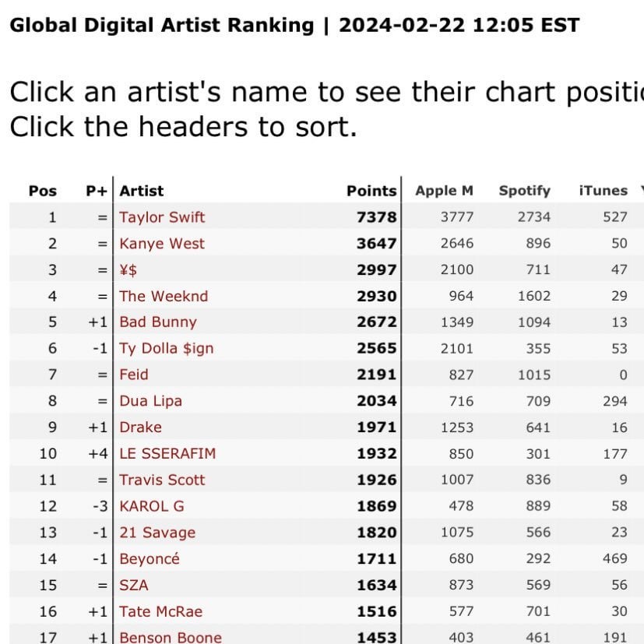Open Taylor Swift's chart positions

(x=162, y=217)
